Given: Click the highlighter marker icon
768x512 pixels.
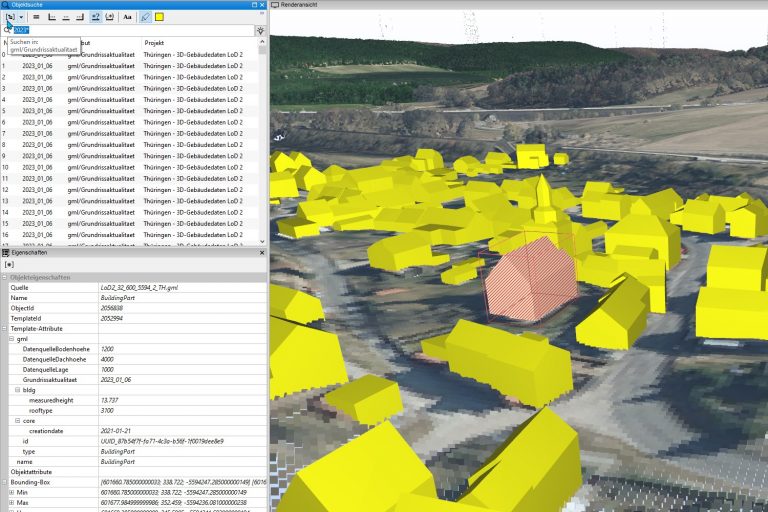Looking at the screenshot, I should point(145,17).
